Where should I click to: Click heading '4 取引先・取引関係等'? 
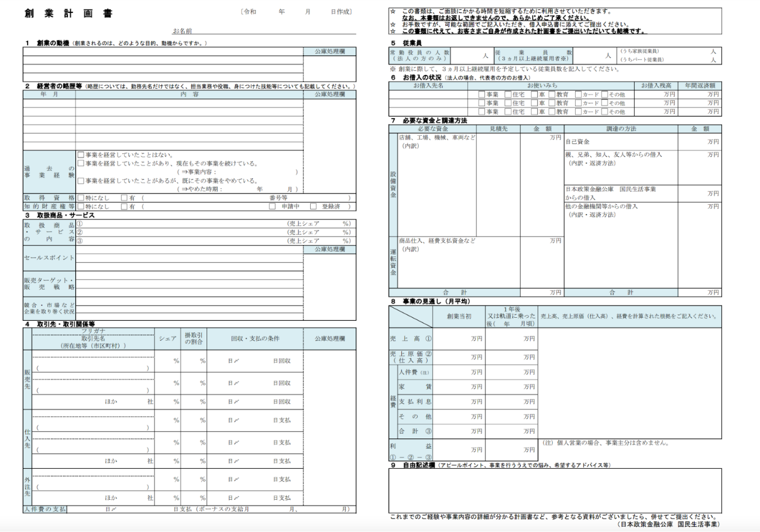click(60, 324)
